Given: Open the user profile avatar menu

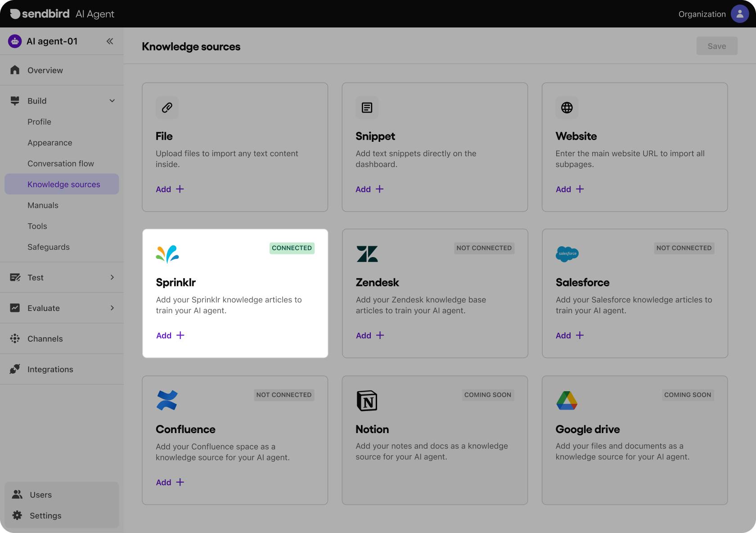Looking at the screenshot, I should (x=740, y=14).
